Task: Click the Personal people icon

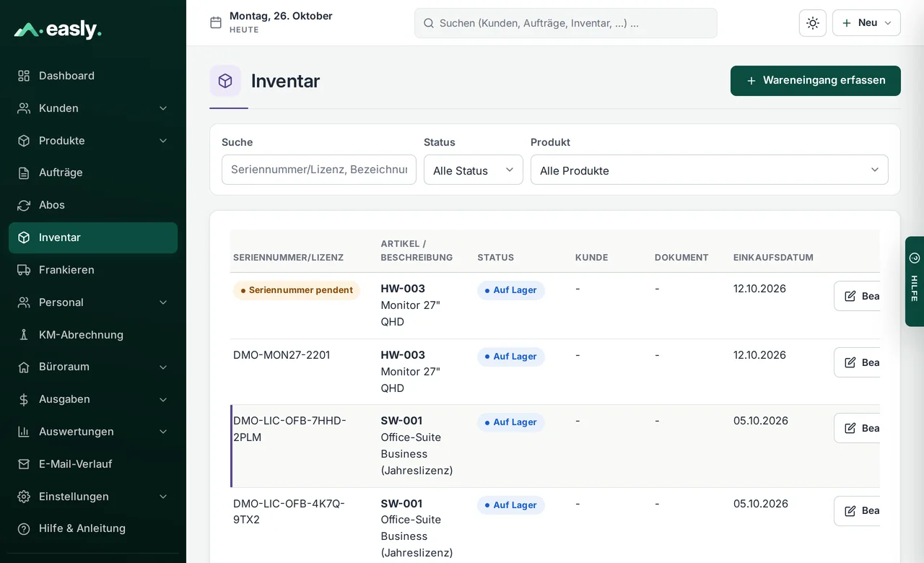Action: (x=24, y=302)
